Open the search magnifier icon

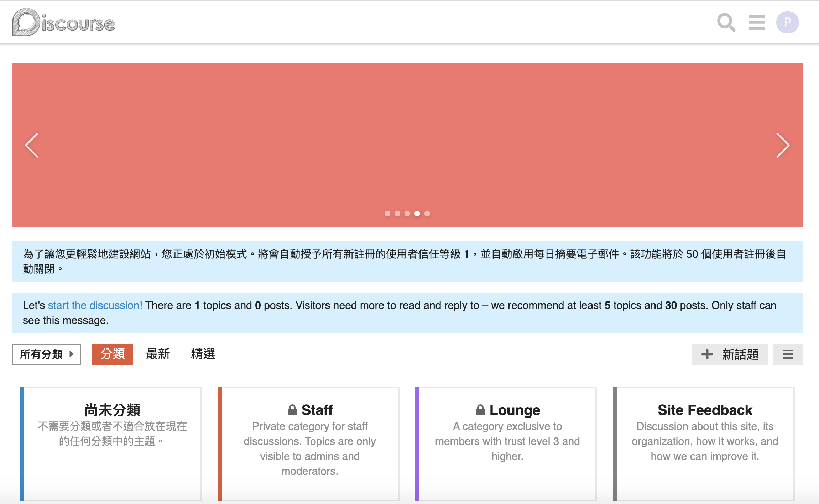pyautogui.click(x=726, y=22)
